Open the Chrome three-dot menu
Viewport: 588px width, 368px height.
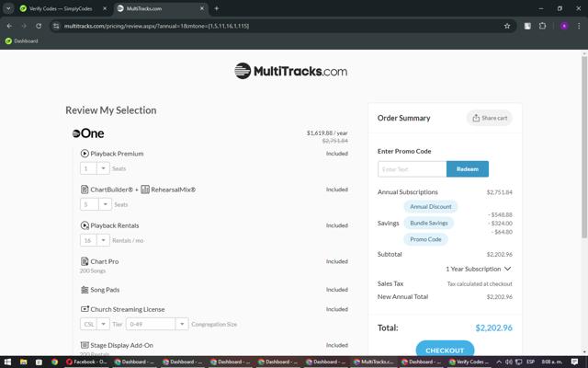(579, 26)
